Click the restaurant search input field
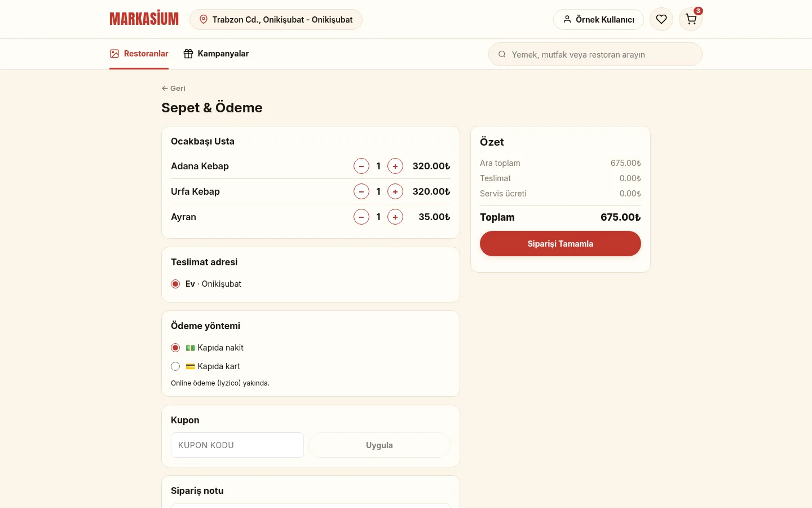Image resolution: width=812 pixels, height=508 pixels. (595, 55)
